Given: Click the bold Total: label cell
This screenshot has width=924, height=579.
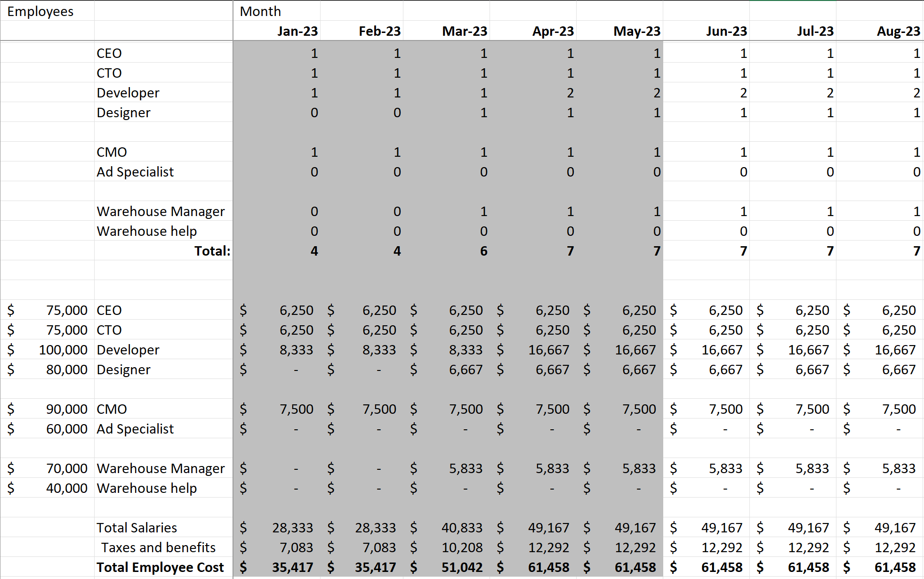Looking at the screenshot, I should (x=163, y=250).
